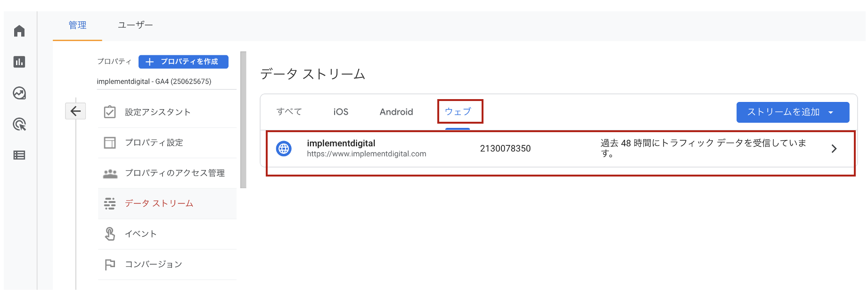This screenshot has height=303, width=868.
Task: Open the Explore icon in sidebar
Action: click(x=19, y=93)
